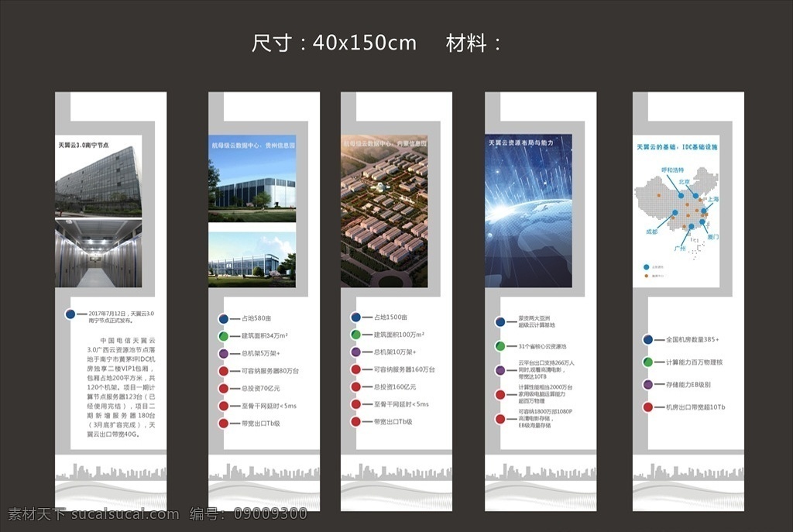Click the green dot next to '建筑面积34万m²'

click(223, 336)
